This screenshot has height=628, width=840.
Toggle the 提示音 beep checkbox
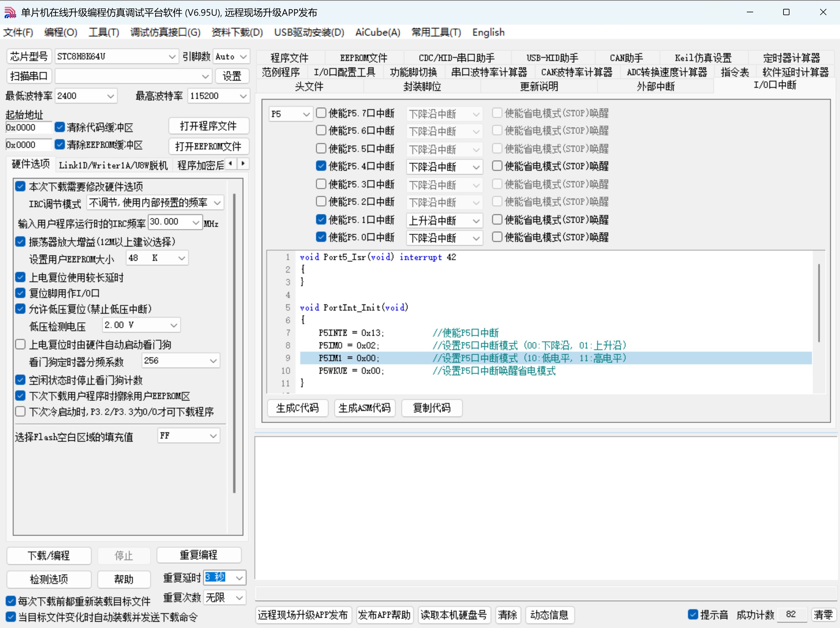(x=693, y=614)
